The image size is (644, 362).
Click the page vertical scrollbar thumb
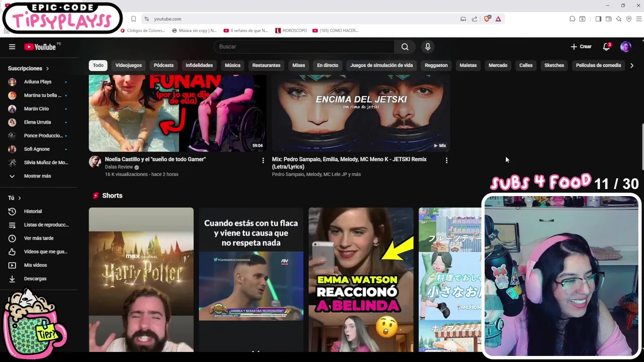pyautogui.click(x=642, y=146)
